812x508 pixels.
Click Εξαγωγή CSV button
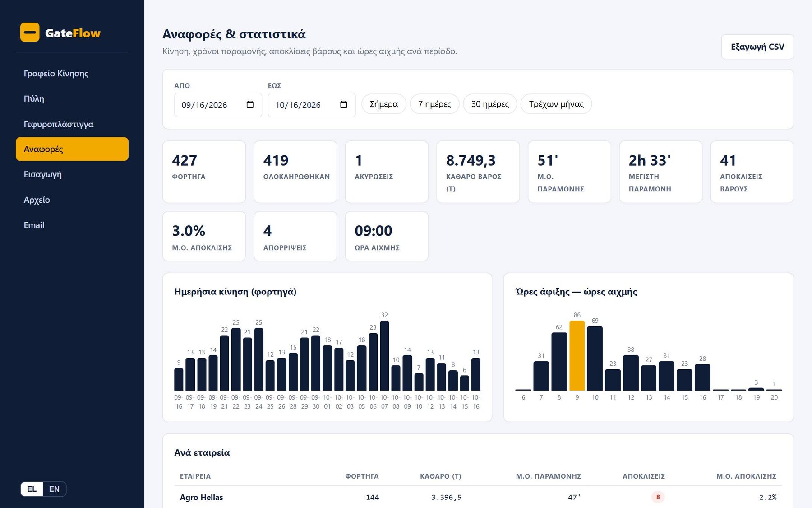tap(757, 47)
